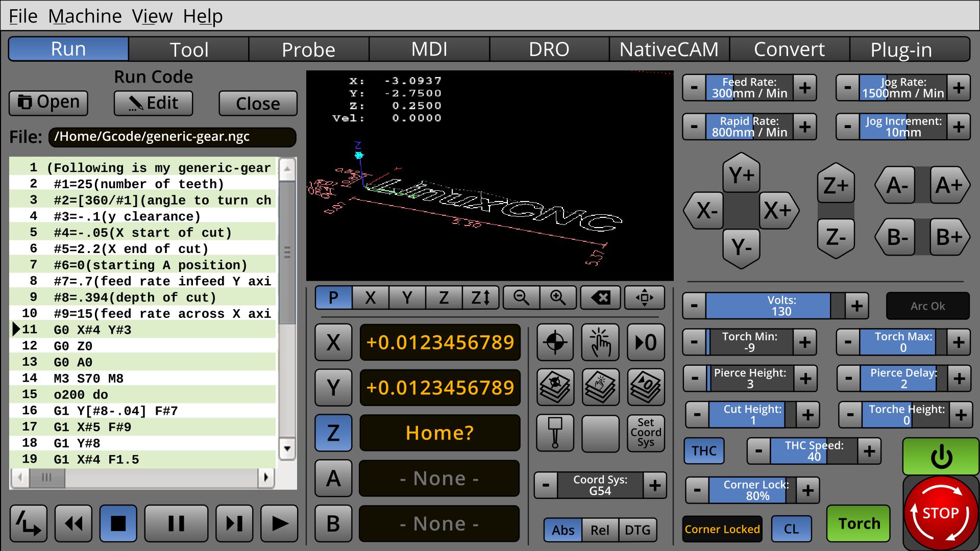
Task: Select the Z axis button beside Home?
Action: tap(333, 433)
